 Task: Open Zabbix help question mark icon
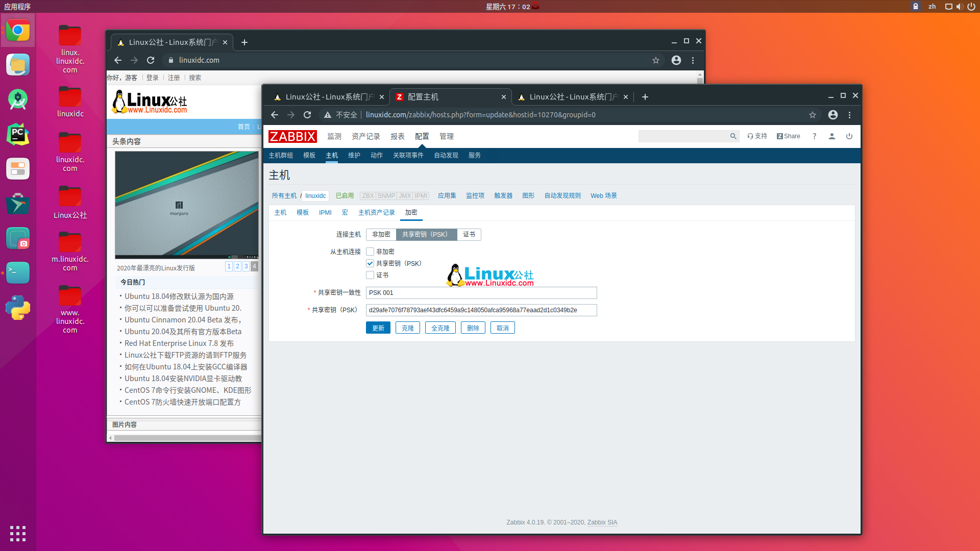tap(815, 136)
